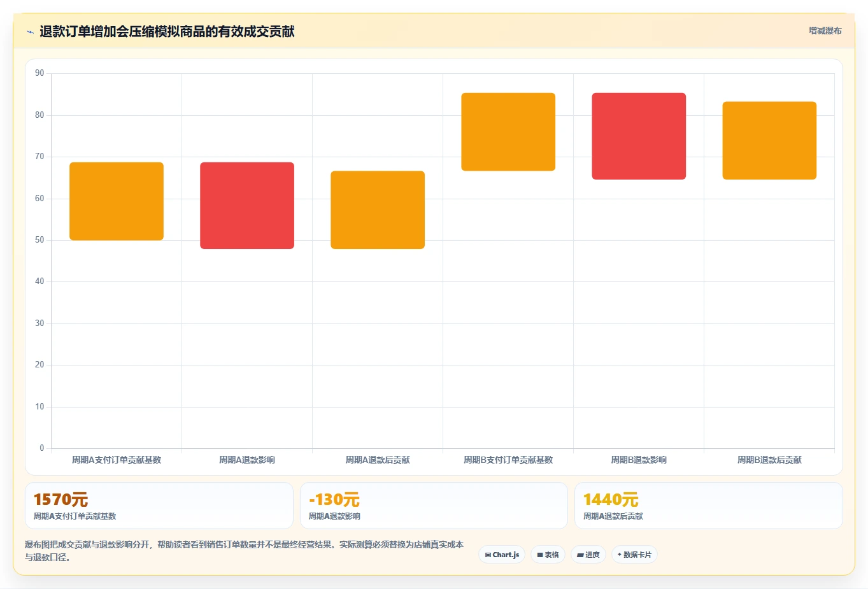Click the orange 周期A退款后贡献 bar

[378, 210]
